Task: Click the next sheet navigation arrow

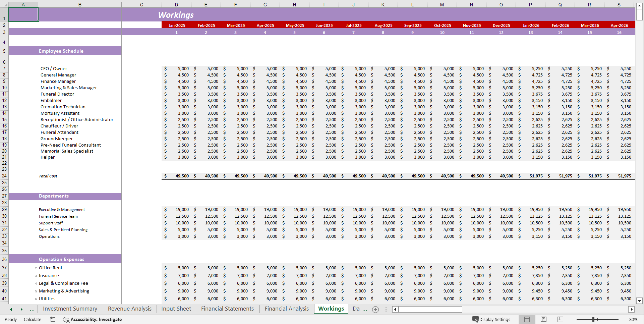Action: click(21, 309)
